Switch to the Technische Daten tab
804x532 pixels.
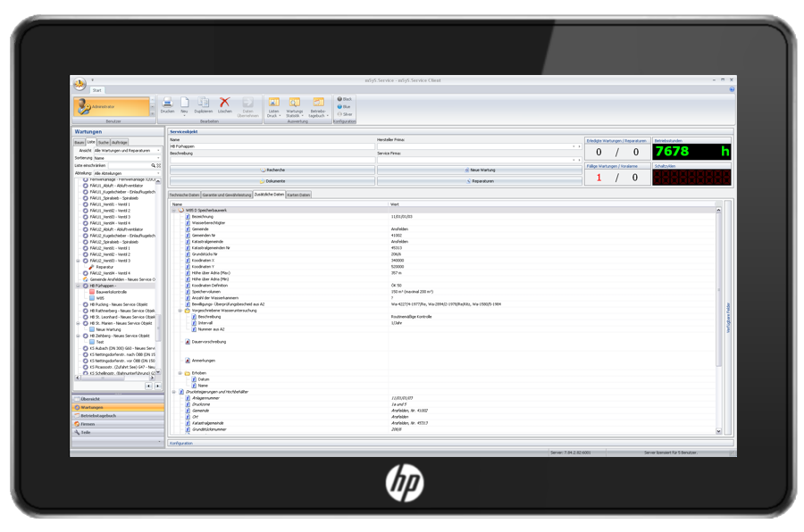click(x=185, y=194)
